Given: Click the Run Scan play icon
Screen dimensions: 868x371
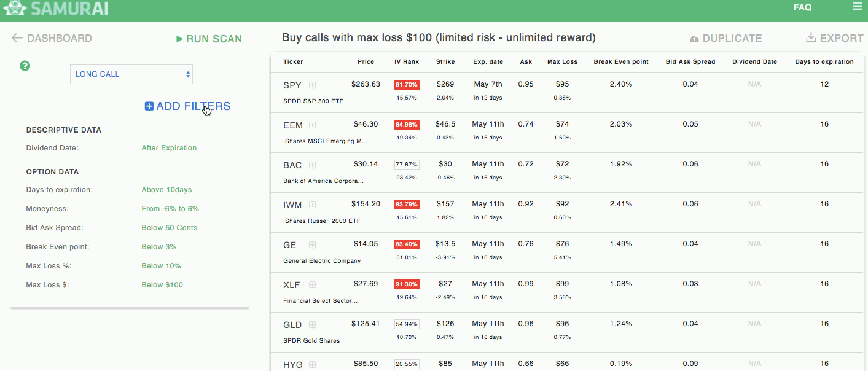Looking at the screenshot, I should [179, 39].
